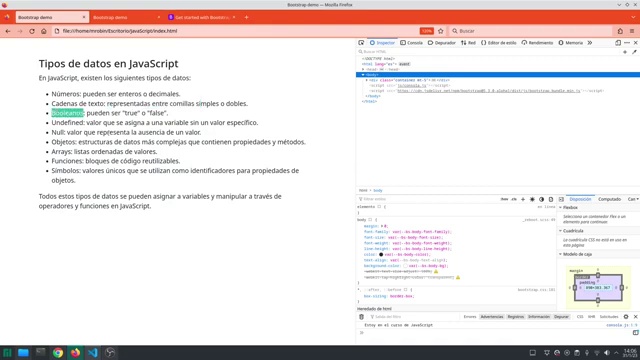Switch to the Computado tab

click(609, 199)
